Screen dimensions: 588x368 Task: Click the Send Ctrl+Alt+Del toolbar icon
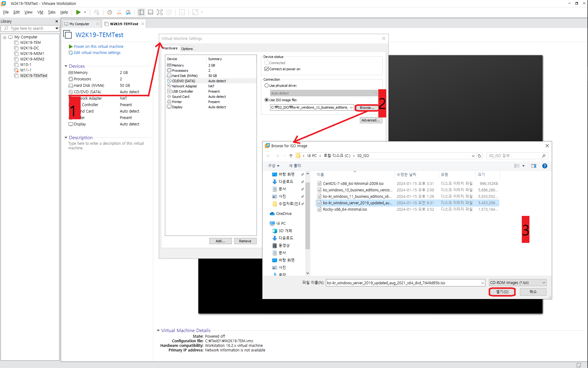[x=97, y=12]
